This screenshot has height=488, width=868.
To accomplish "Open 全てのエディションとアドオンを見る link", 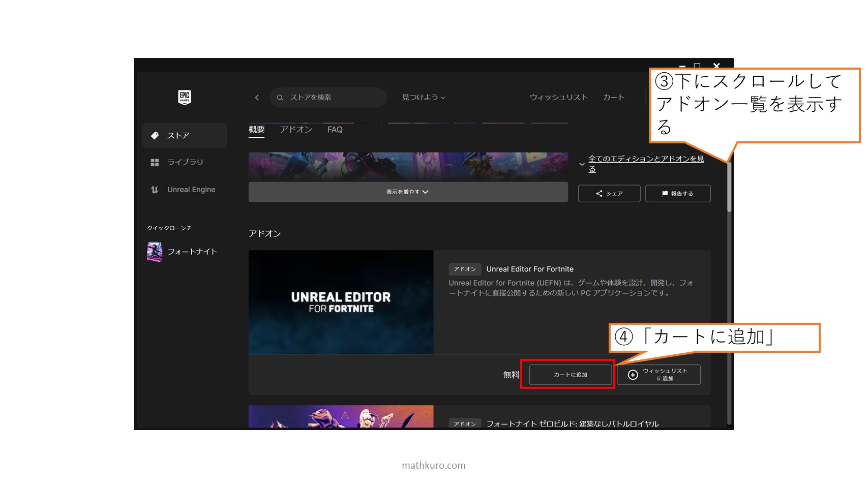I will (x=646, y=164).
